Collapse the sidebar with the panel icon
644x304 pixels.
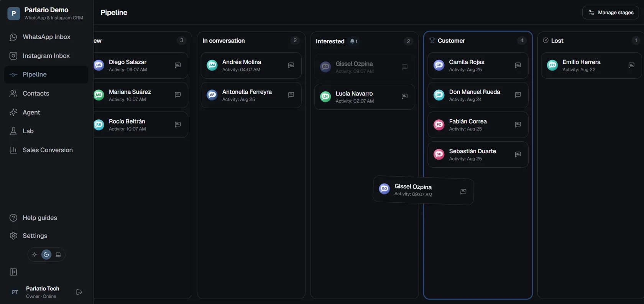[x=13, y=272]
